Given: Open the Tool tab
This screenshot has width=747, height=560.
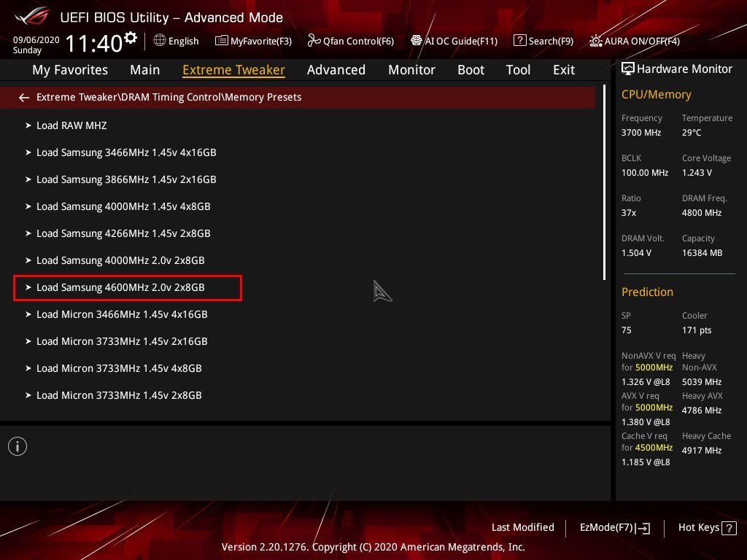Looking at the screenshot, I should point(519,70).
